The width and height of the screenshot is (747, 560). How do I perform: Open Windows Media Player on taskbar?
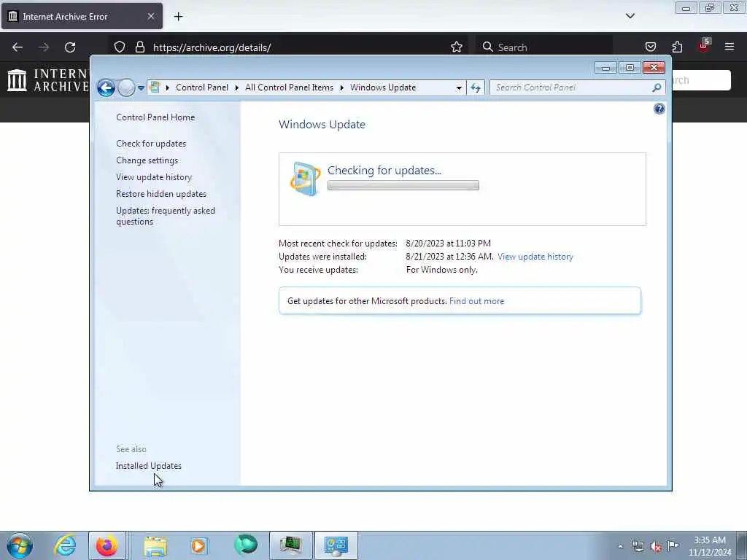pyautogui.click(x=199, y=545)
